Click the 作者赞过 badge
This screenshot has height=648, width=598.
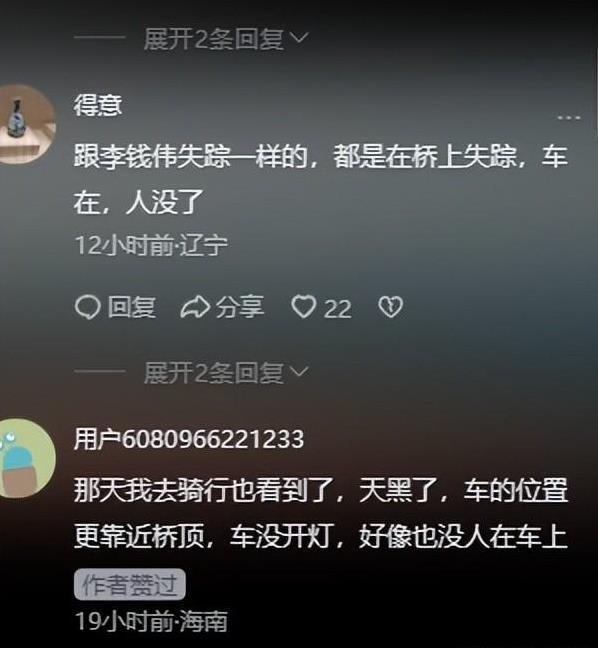click(x=130, y=584)
